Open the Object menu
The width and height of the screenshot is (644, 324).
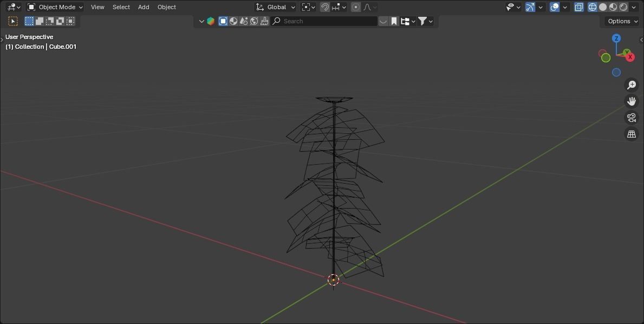pos(167,7)
